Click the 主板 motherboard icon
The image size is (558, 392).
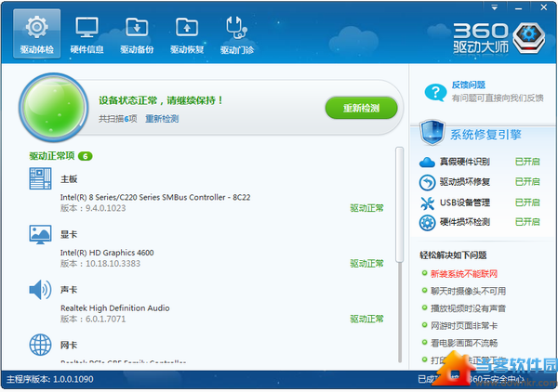pos(40,178)
